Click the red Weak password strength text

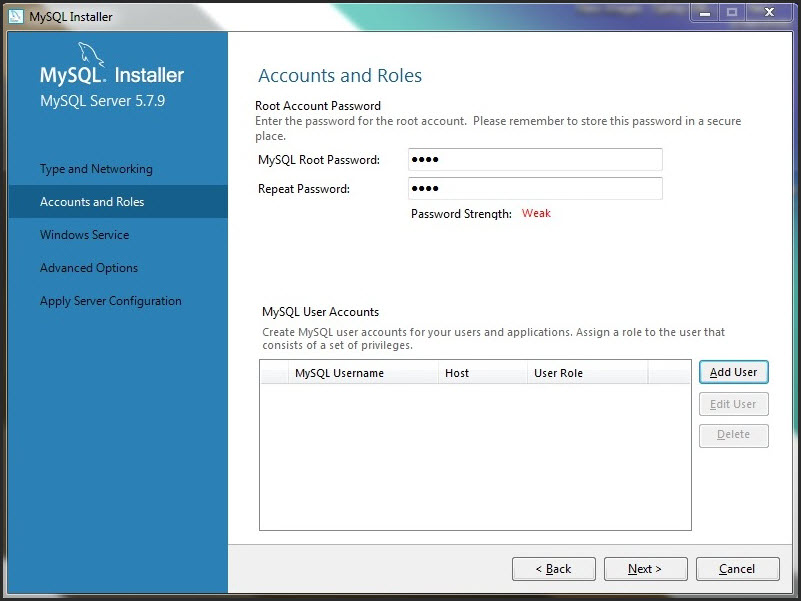536,213
